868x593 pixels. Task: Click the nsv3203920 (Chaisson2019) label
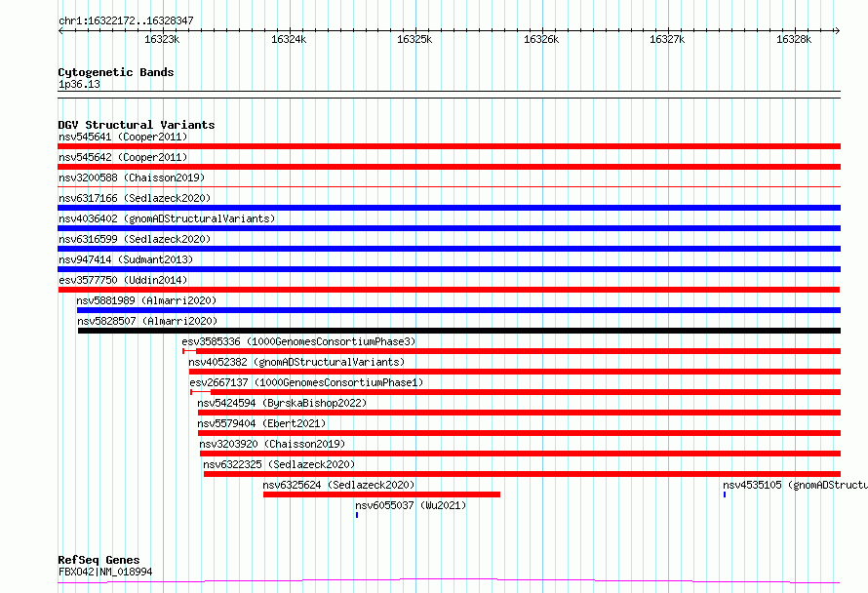click(x=272, y=444)
